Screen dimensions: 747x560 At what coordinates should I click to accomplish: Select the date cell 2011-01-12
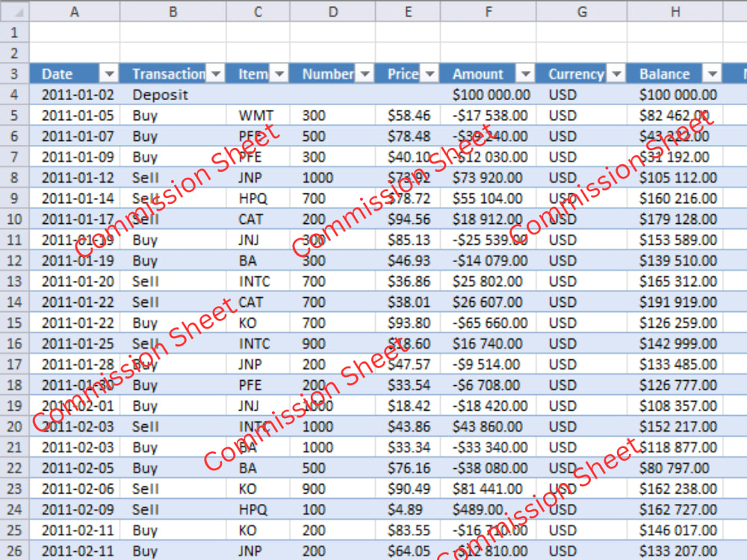74,178
